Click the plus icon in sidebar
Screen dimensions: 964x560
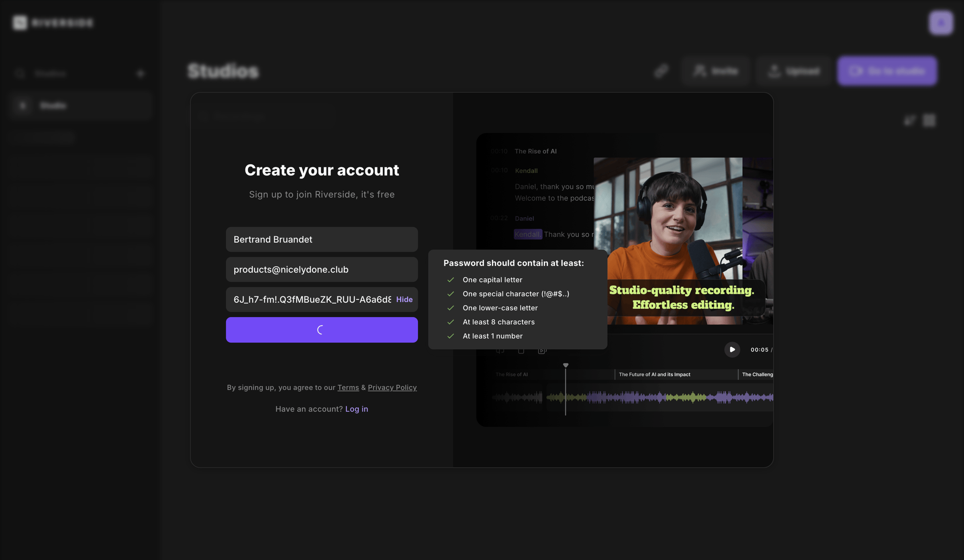[x=141, y=73]
